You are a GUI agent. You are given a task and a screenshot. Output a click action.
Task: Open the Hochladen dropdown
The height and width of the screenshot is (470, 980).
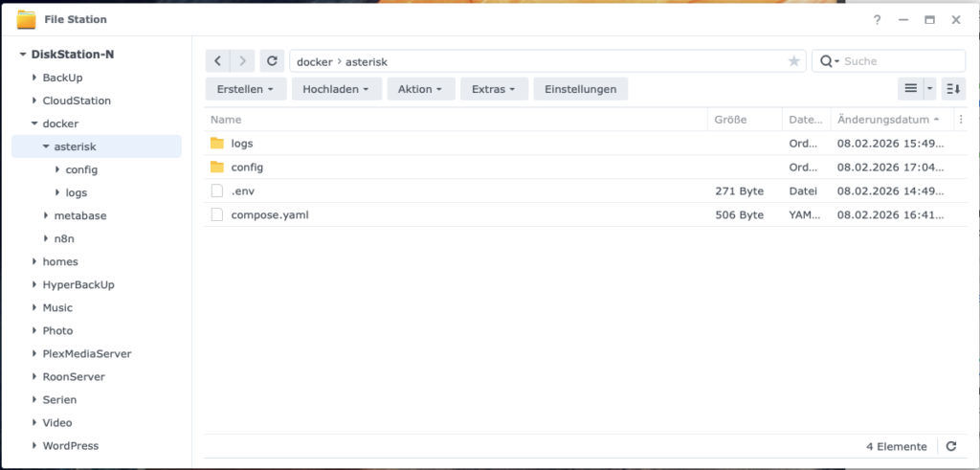[x=336, y=89]
